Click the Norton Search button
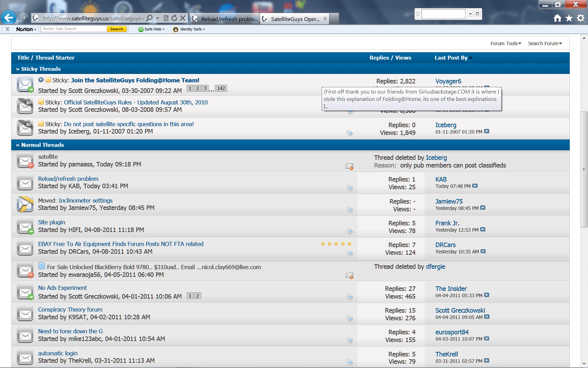 coord(117,29)
